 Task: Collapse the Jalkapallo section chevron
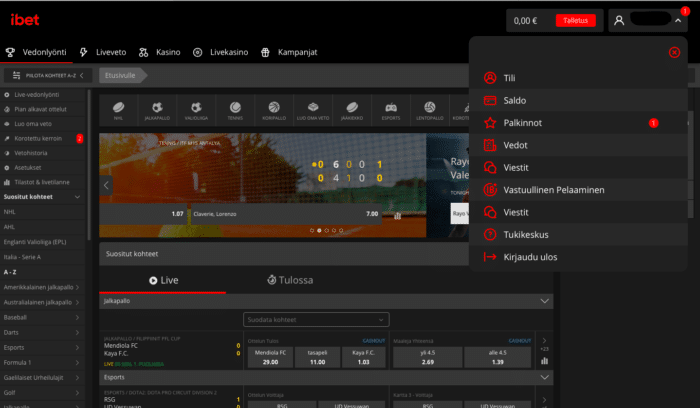click(x=544, y=301)
